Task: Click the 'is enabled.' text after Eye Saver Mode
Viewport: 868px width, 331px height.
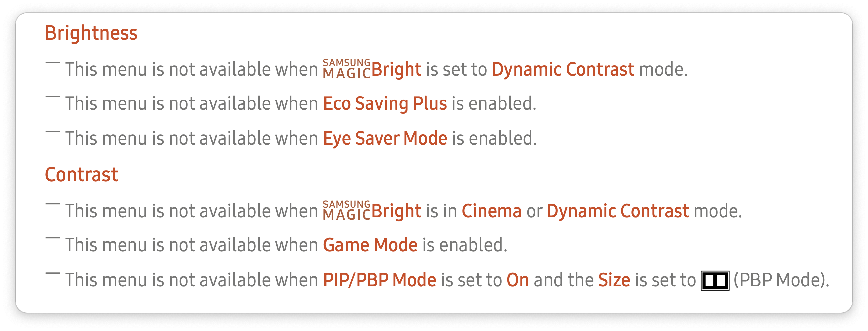Action: pyautogui.click(x=494, y=139)
